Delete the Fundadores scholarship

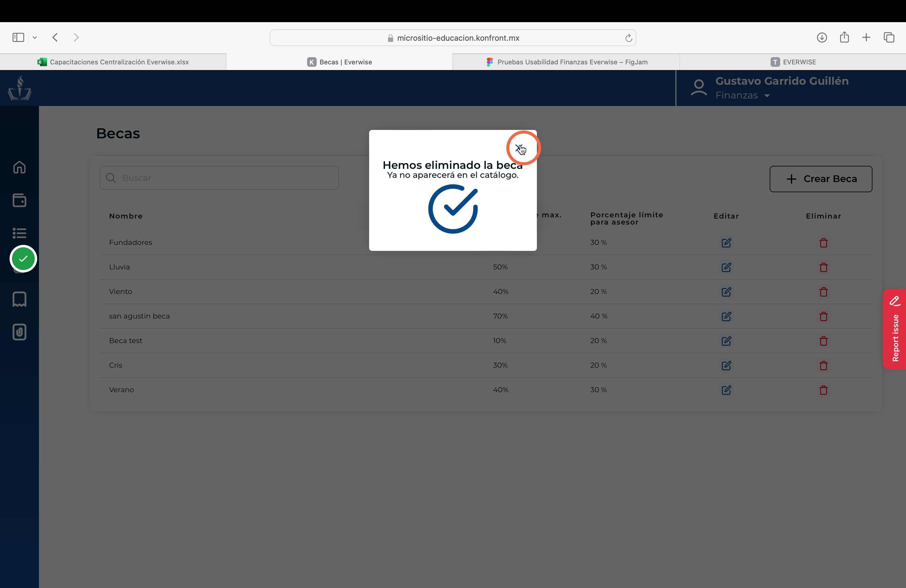click(x=823, y=243)
